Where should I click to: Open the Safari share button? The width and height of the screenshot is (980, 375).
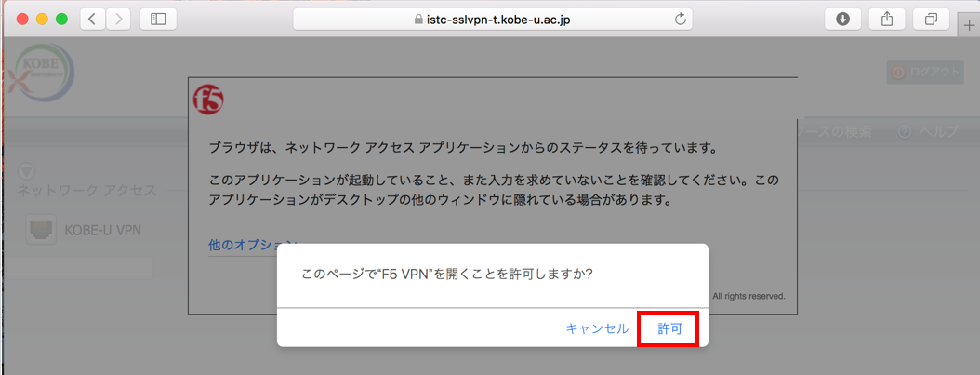point(887,19)
